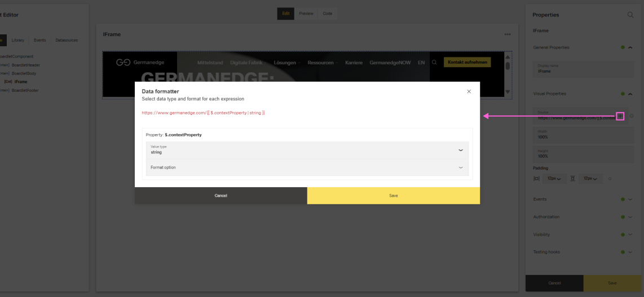This screenshot has width=644, height=297.
Task: Open the Ressourcen menu in iframe
Action: (323, 63)
